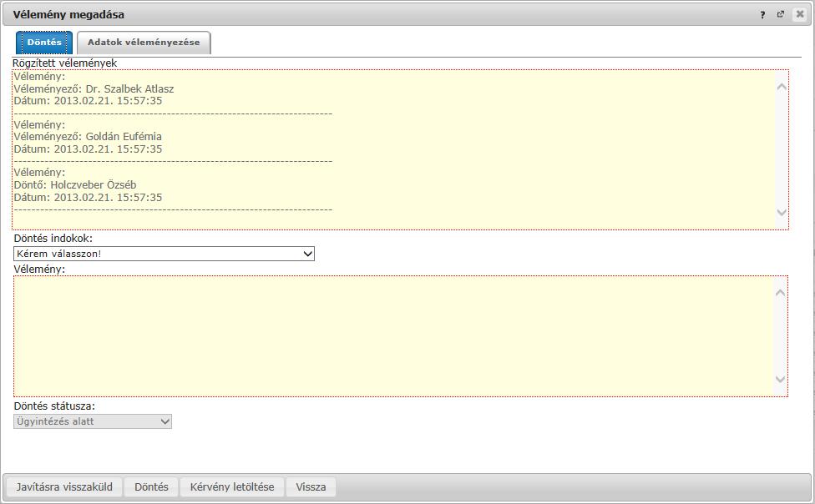815x504 pixels.
Task: Click the Vélemény megadása dialog title
Action: point(68,14)
